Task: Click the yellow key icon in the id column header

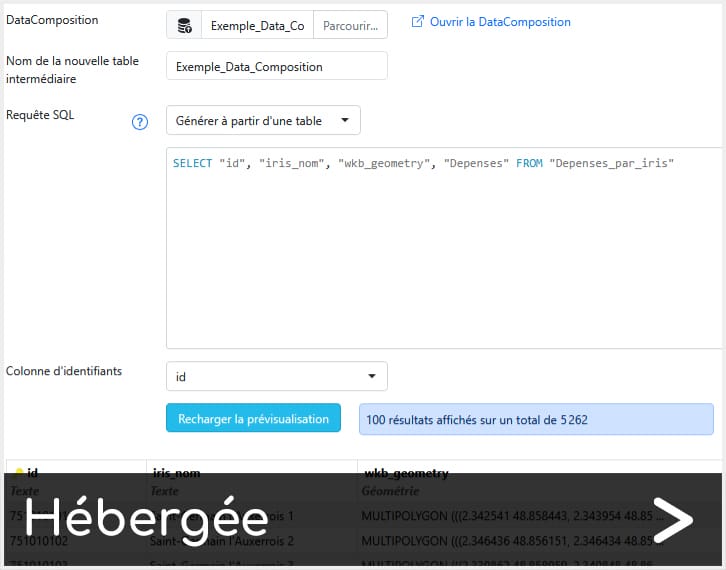Action: click(18, 472)
